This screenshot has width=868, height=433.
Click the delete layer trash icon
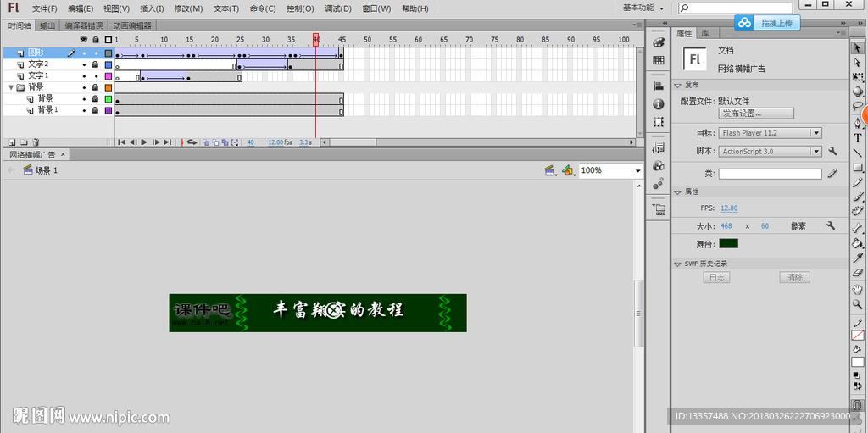click(x=36, y=142)
